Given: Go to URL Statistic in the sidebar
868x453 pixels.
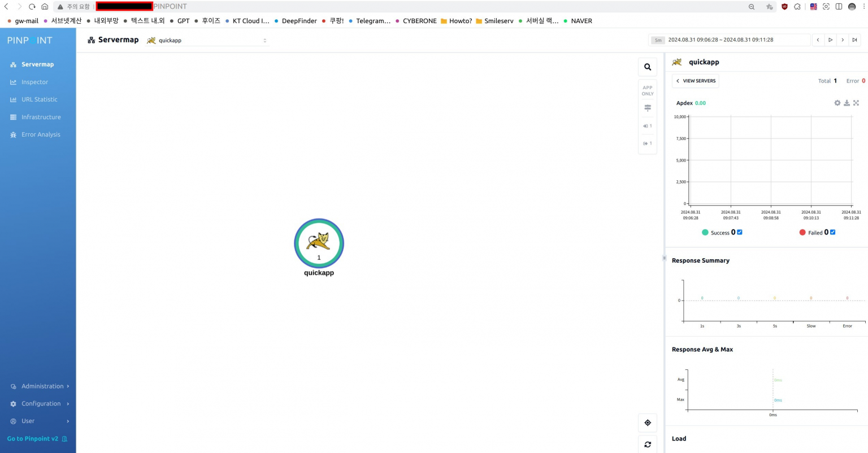Looking at the screenshot, I should tap(39, 99).
